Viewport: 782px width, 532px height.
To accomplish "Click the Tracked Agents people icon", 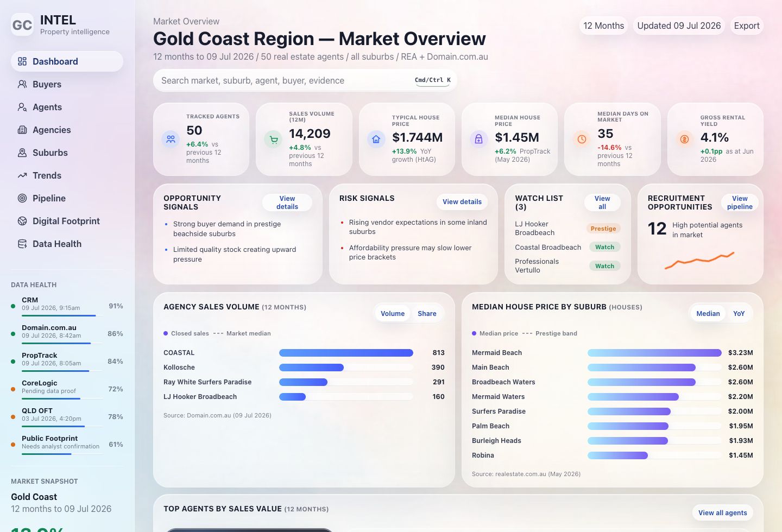I will (171, 139).
